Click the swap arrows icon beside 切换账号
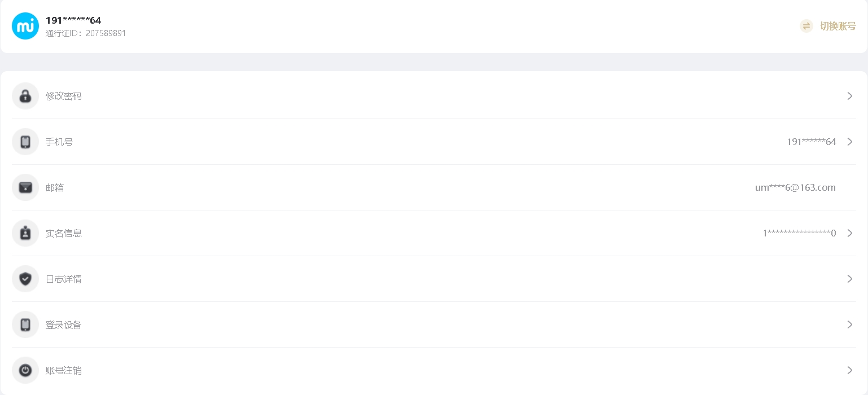 click(x=806, y=26)
